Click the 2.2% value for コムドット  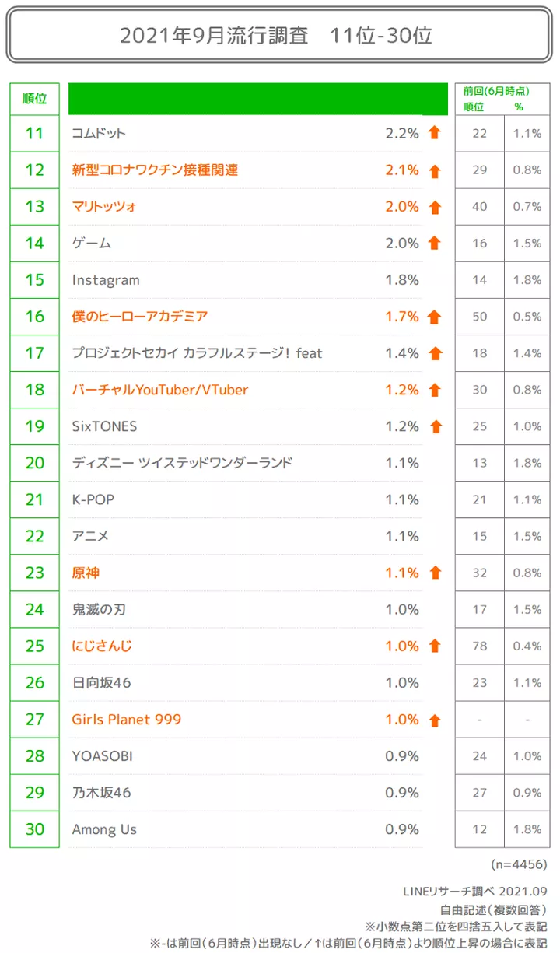click(402, 133)
